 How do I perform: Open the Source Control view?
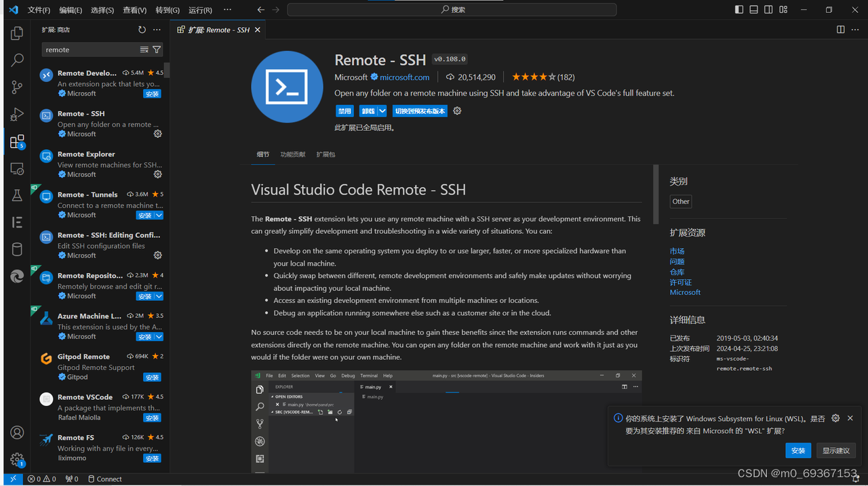point(17,87)
